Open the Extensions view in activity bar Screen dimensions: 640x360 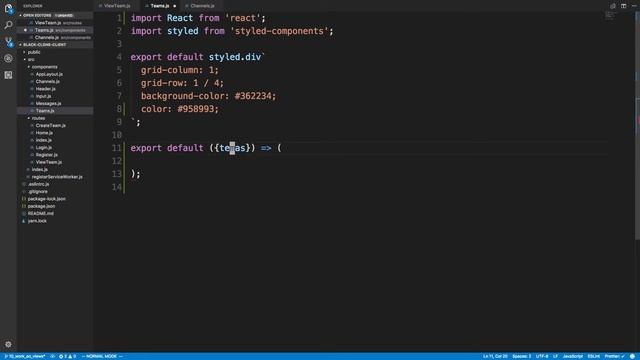pyautogui.click(x=8, y=75)
